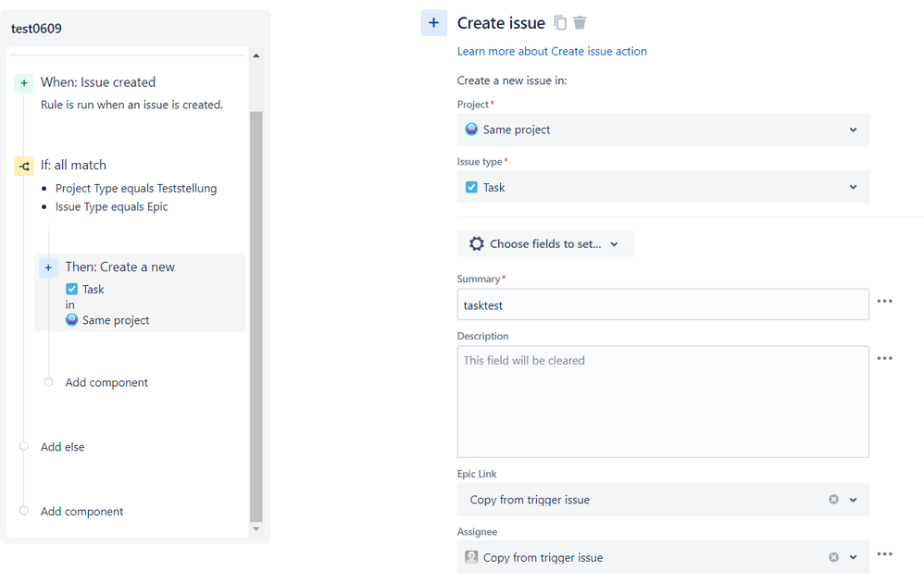Click the blue plus icon on Then: Create a new
The image size is (924, 583).
pos(48,267)
